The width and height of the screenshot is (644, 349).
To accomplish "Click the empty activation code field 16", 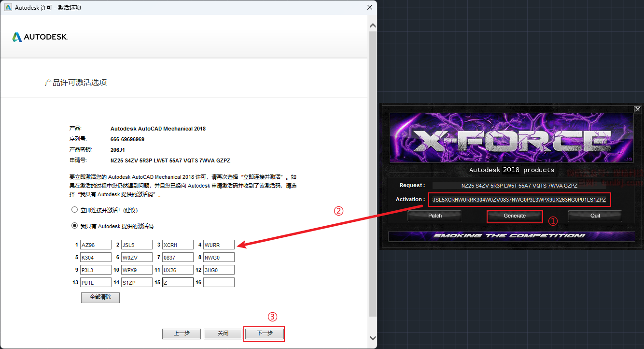I will pyautogui.click(x=219, y=282).
